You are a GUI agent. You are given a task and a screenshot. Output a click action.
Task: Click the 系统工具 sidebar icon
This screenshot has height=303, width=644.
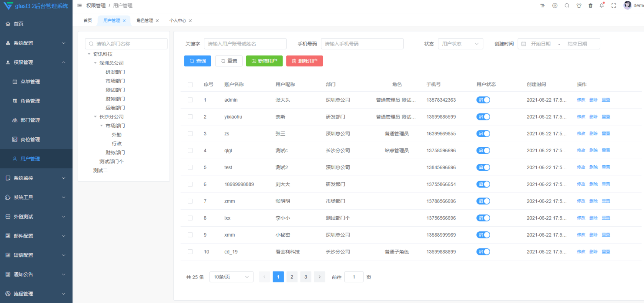pyautogui.click(x=8, y=198)
